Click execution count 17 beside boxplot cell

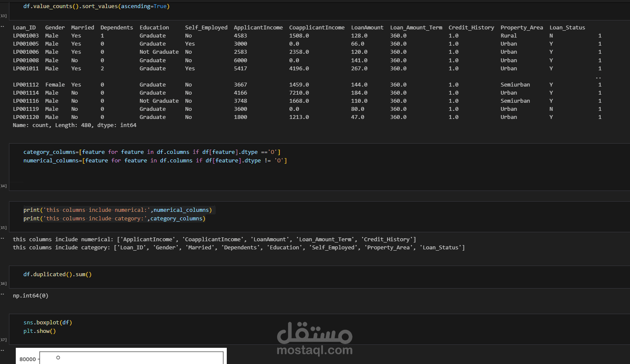(x=3, y=340)
